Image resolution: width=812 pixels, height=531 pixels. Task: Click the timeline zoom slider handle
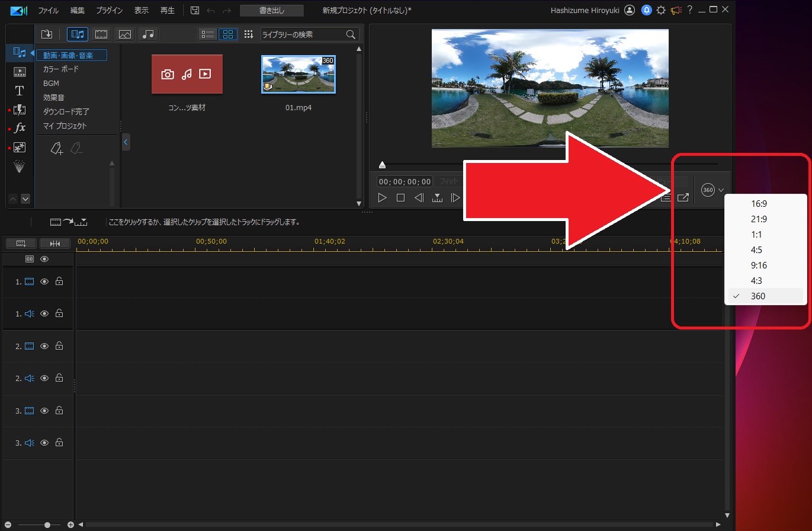click(x=47, y=525)
